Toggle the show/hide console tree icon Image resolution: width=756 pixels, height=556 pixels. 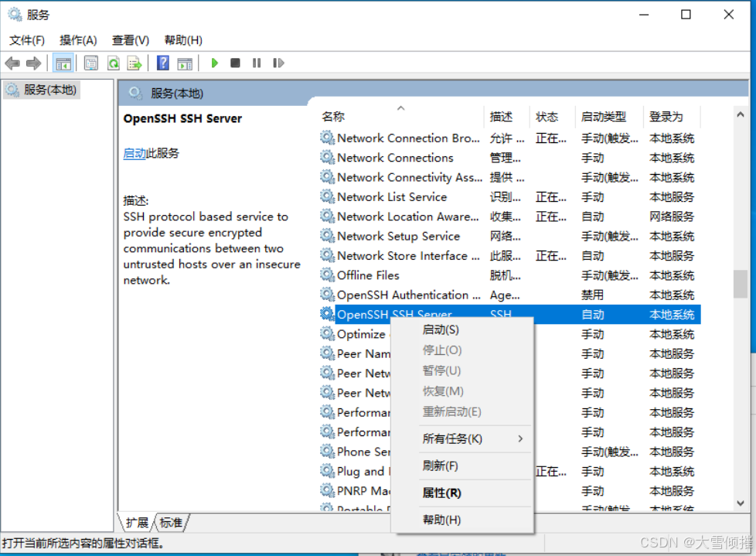[x=63, y=63]
